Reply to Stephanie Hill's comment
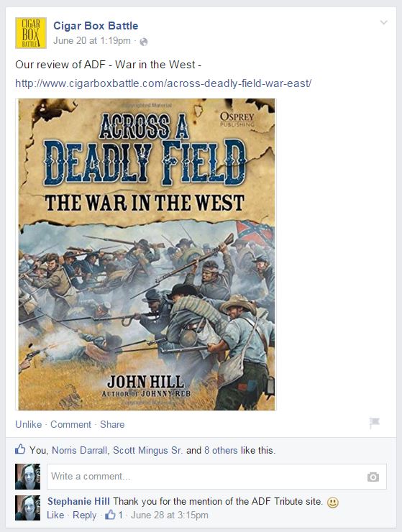 coord(85,515)
